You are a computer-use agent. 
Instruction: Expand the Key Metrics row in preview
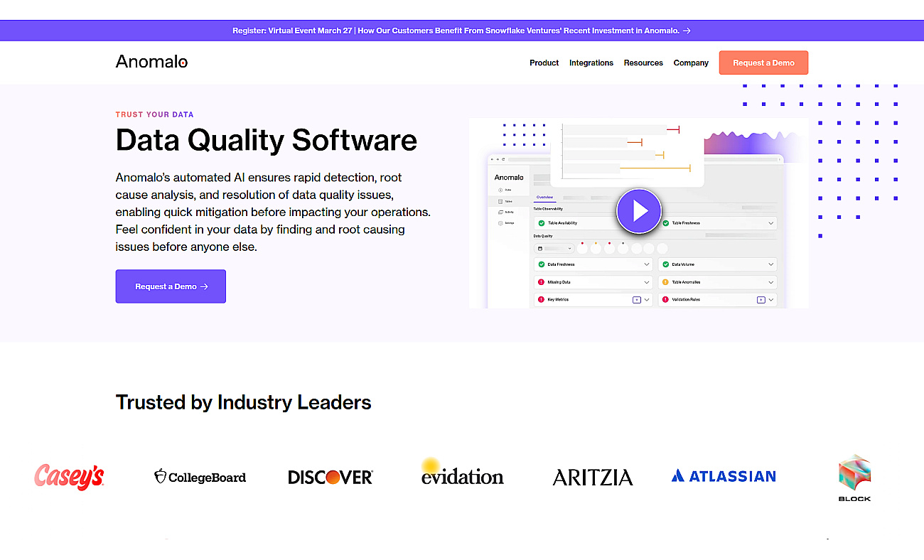(x=647, y=299)
